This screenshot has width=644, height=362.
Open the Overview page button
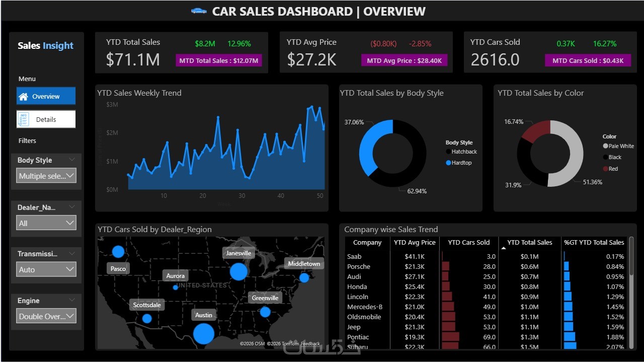point(46,96)
